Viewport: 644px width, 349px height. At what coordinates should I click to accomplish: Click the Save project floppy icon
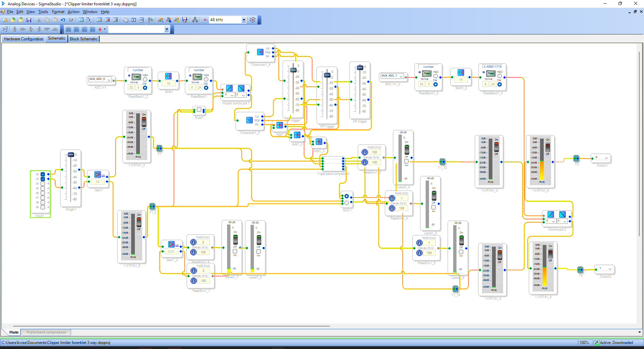pos(29,20)
